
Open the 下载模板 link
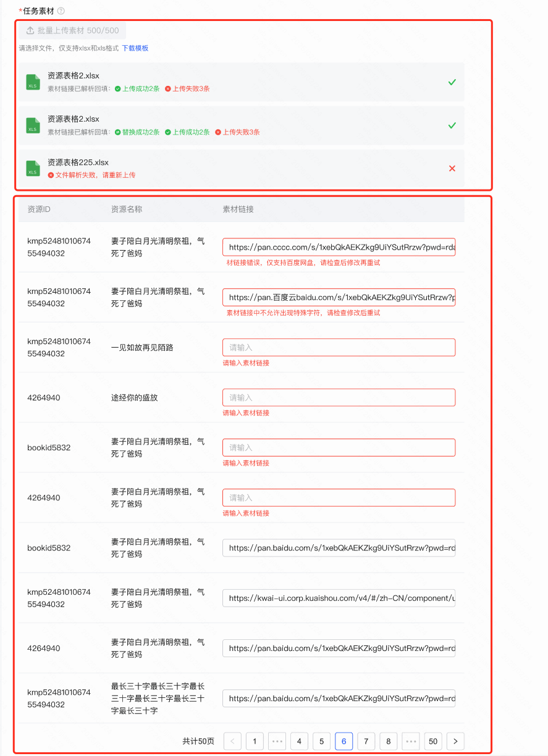coord(135,48)
